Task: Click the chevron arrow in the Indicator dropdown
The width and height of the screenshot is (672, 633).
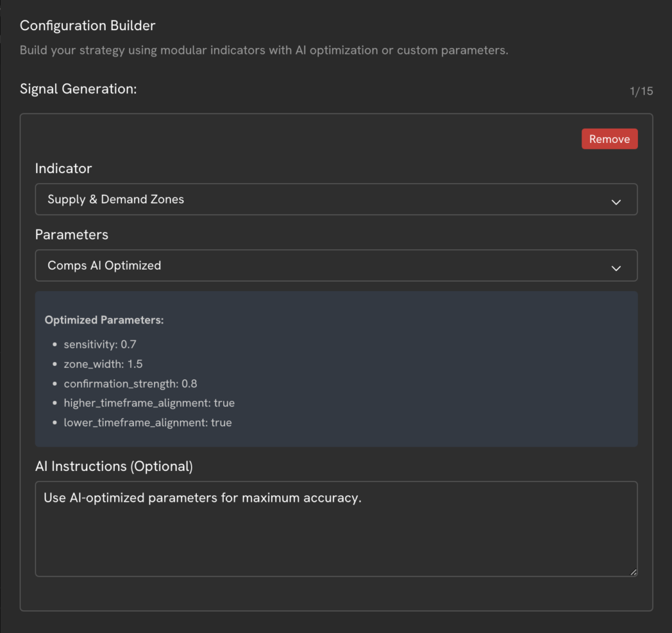Action: point(616,202)
